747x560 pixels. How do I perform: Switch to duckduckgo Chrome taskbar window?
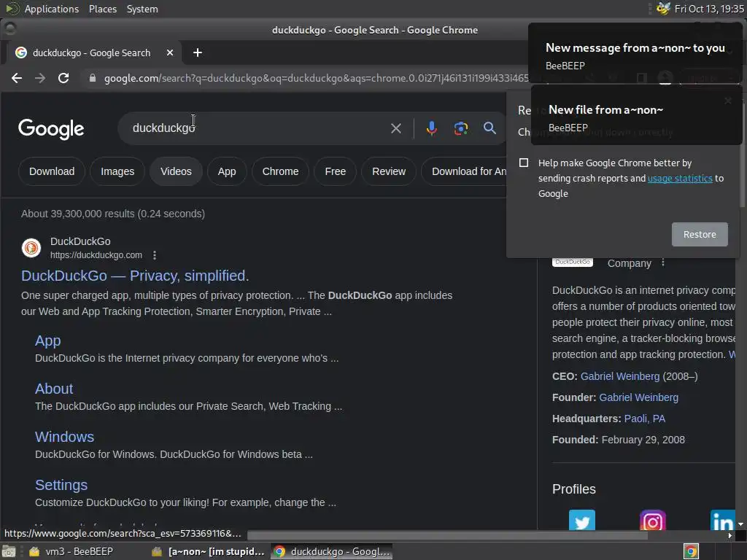pyautogui.click(x=332, y=551)
